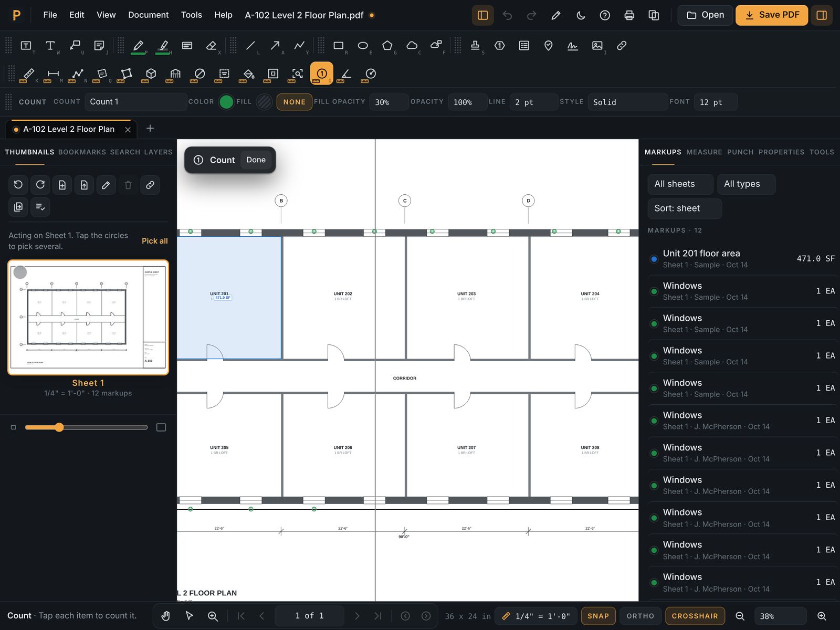Toggle SNAP mode
840x630 pixels.
pos(598,616)
